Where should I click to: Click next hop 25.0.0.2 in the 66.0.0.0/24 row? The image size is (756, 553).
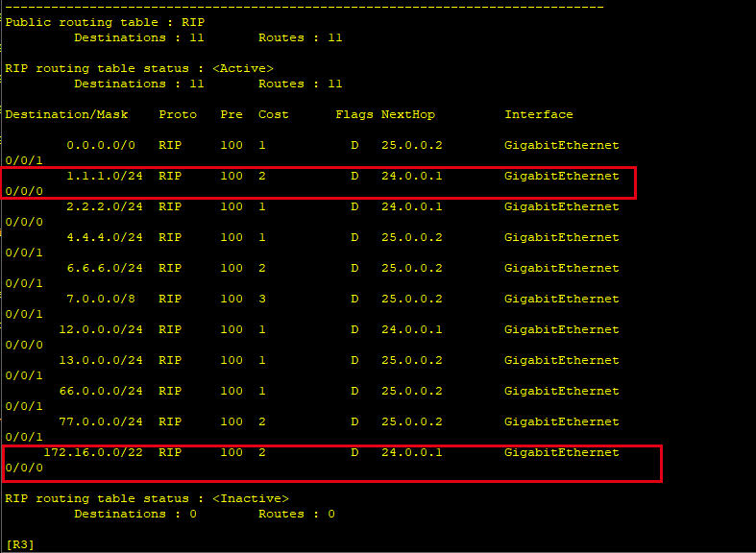tap(412, 391)
